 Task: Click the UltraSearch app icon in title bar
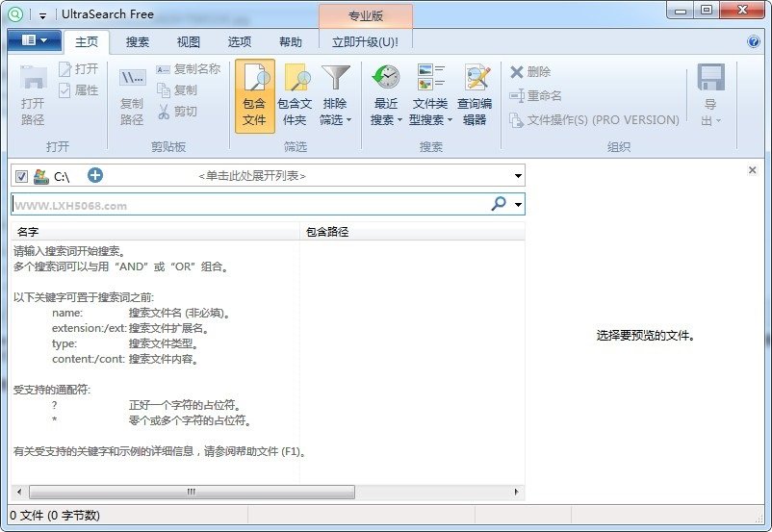coord(15,14)
